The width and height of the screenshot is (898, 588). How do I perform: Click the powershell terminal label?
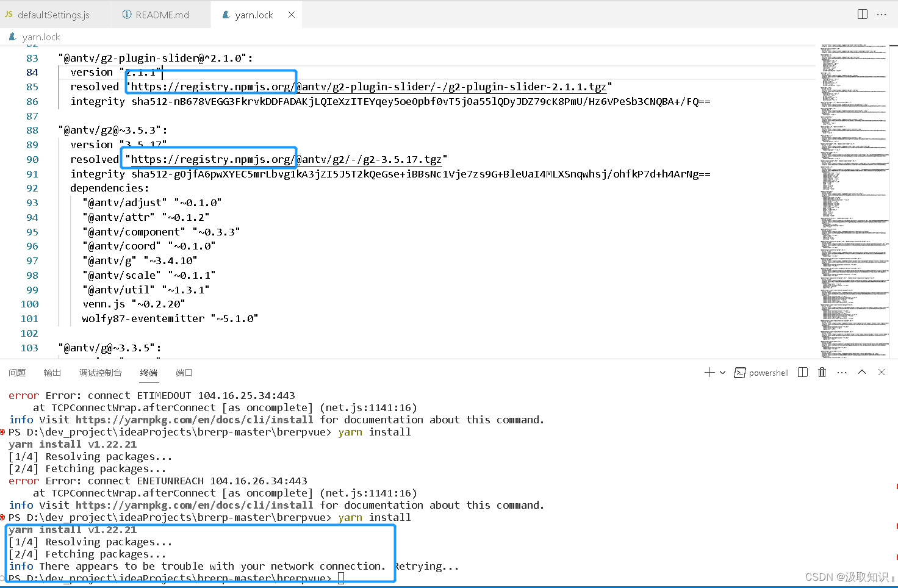click(769, 373)
